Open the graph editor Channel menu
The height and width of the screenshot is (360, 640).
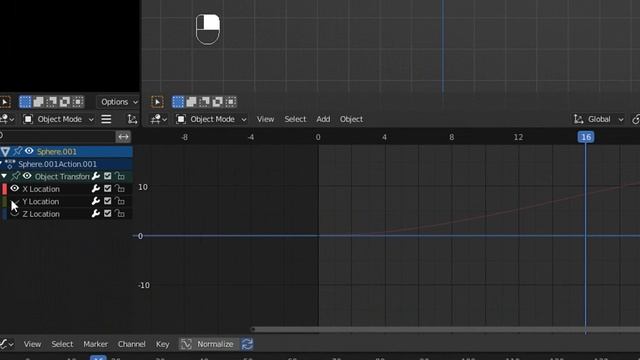point(131,344)
